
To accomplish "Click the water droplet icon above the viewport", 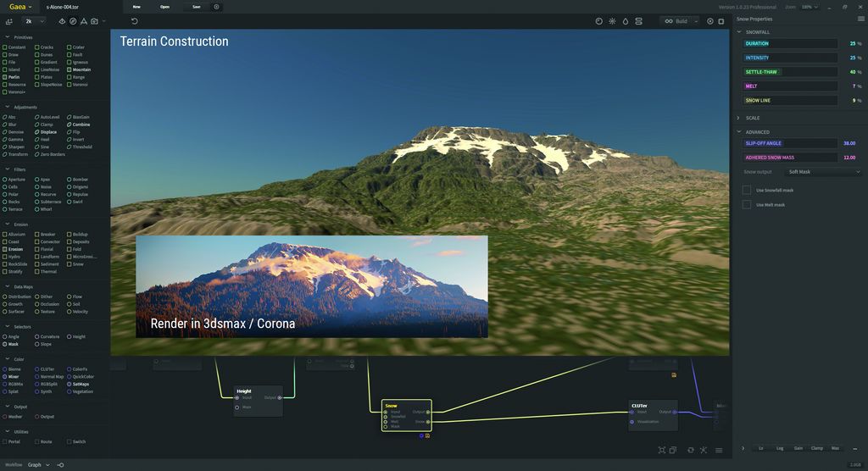I will click(x=626, y=20).
